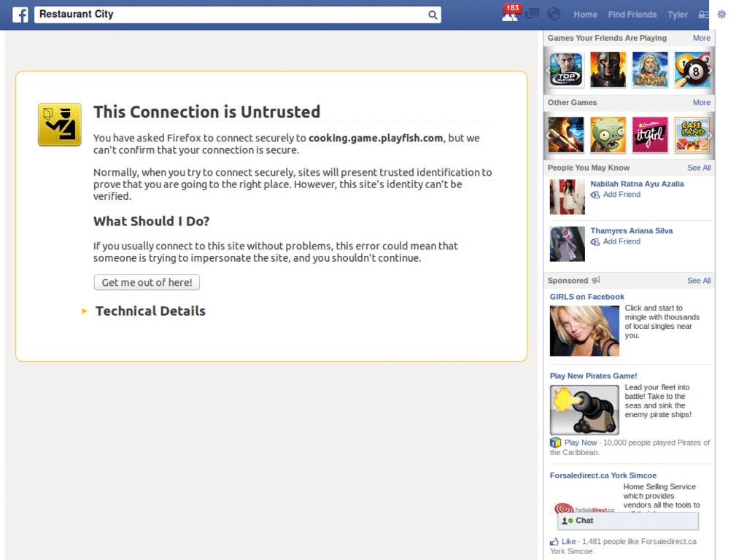Click the Play Now app icon
747x560 pixels.
[x=555, y=443]
